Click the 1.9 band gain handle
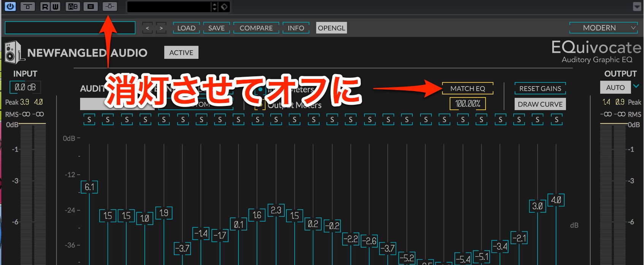This screenshot has width=644, height=265. coord(164,213)
